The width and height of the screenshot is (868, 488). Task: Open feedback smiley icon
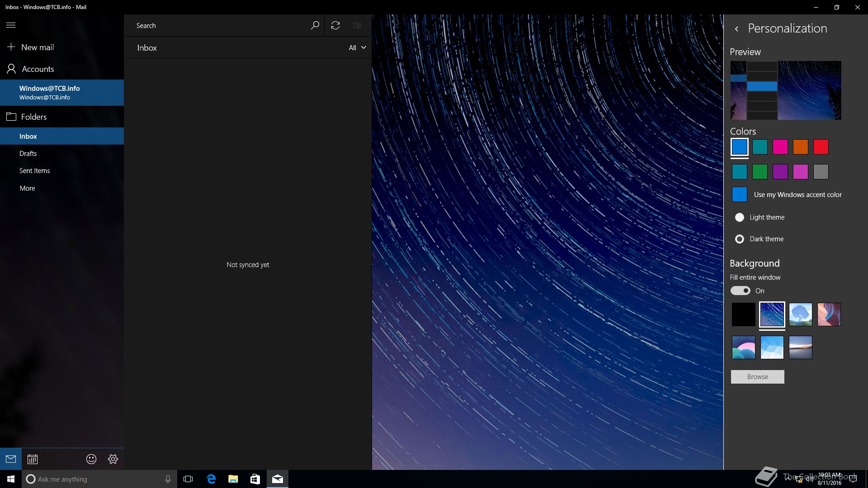tap(91, 459)
